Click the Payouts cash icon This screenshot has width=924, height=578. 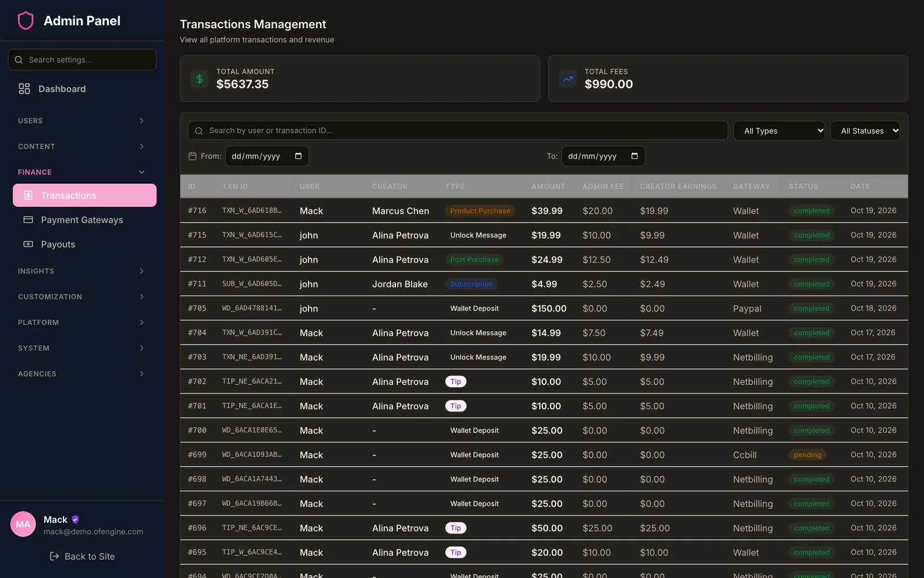(28, 244)
